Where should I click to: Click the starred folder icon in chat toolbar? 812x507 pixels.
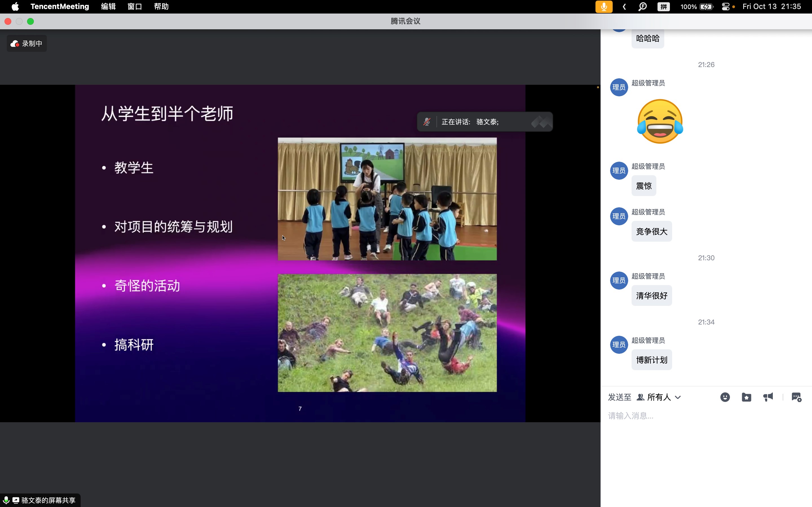pyautogui.click(x=746, y=397)
